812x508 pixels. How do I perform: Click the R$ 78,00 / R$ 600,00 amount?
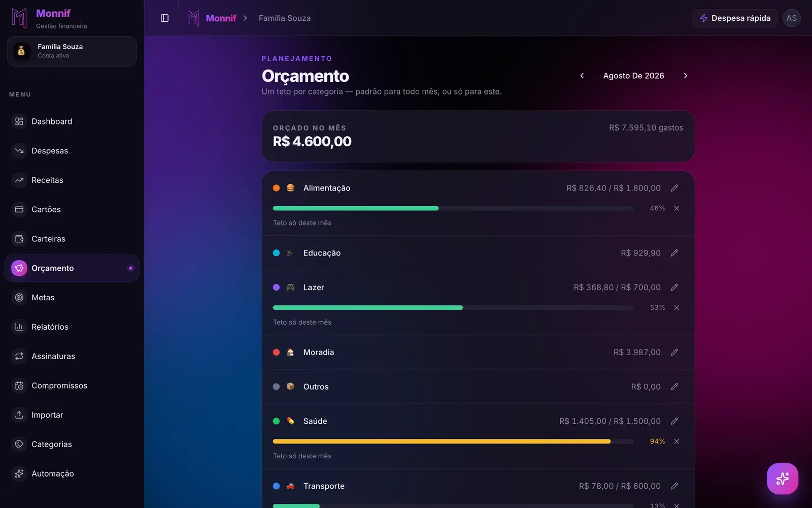620,486
